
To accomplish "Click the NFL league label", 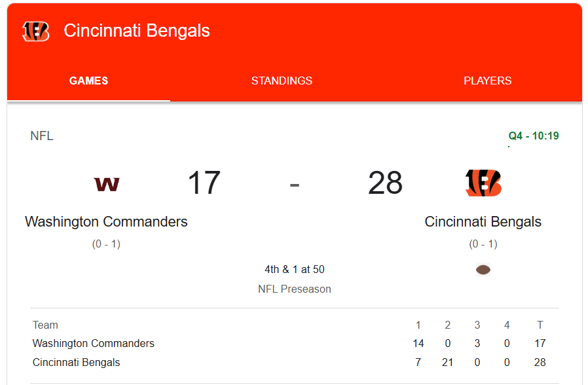I will [42, 136].
